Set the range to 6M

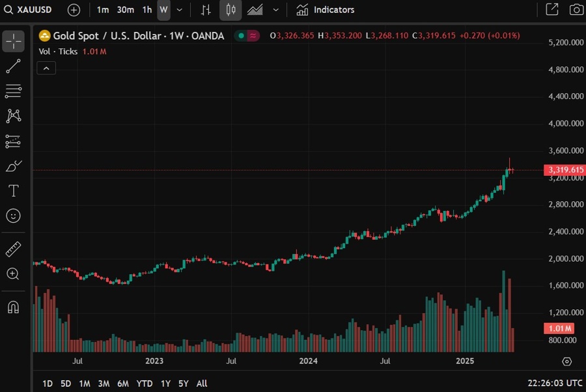click(x=123, y=384)
